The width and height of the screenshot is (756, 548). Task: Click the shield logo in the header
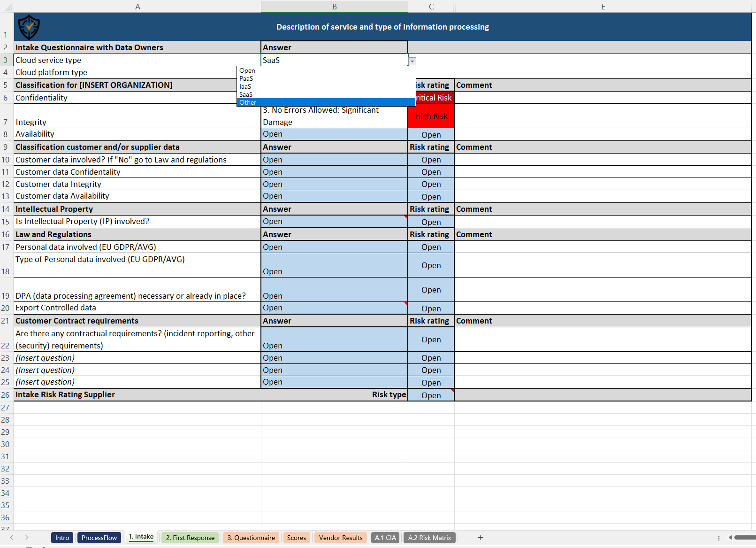(x=29, y=27)
